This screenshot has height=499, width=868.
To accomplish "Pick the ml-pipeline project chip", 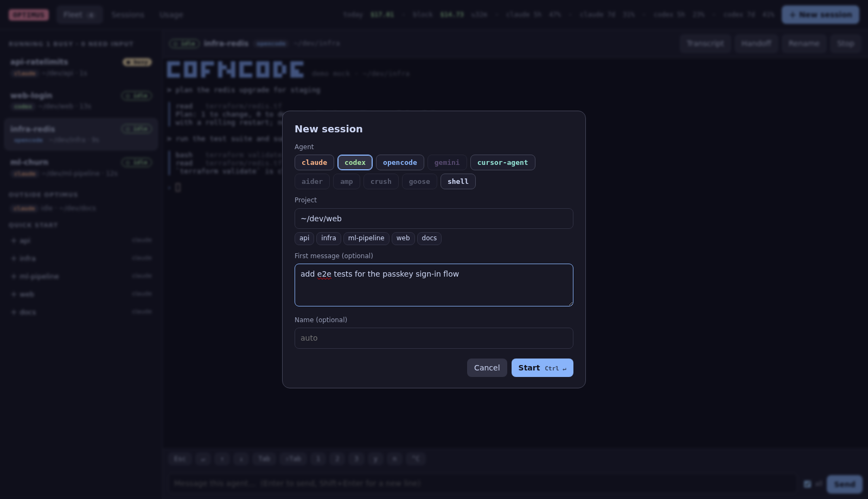I will point(366,239).
